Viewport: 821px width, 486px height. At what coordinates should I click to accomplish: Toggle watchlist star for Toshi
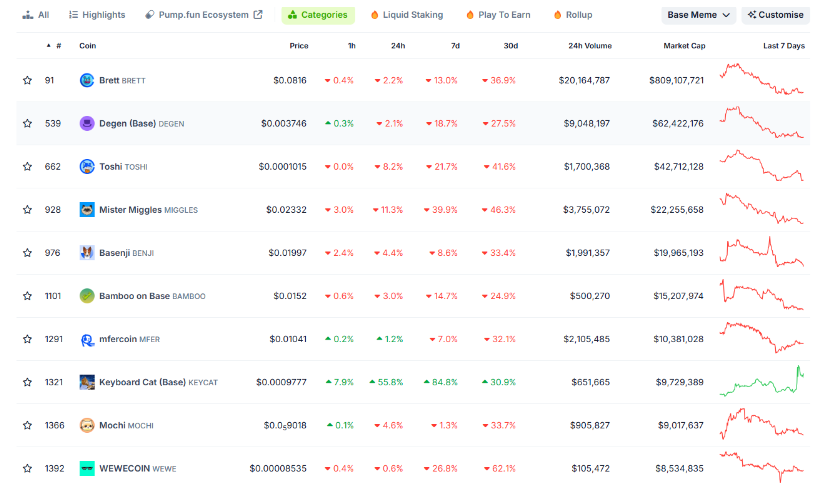point(27,167)
